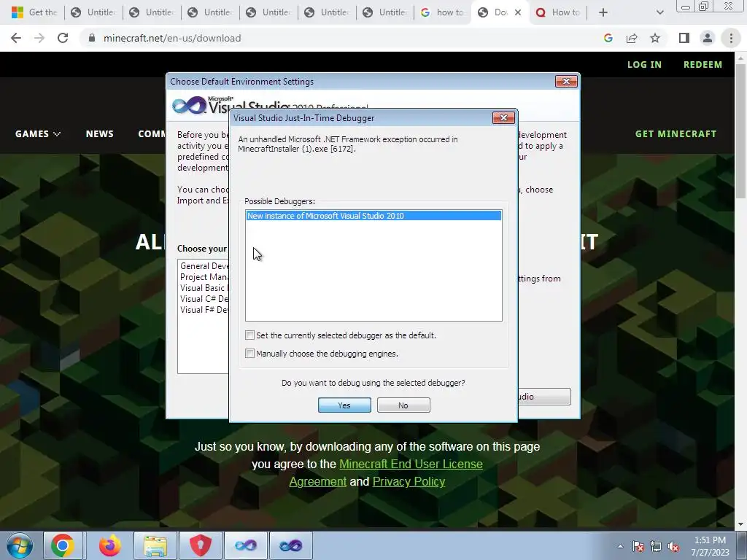
Task: Click the share page icon in the address bar
Action: [632, 38]
